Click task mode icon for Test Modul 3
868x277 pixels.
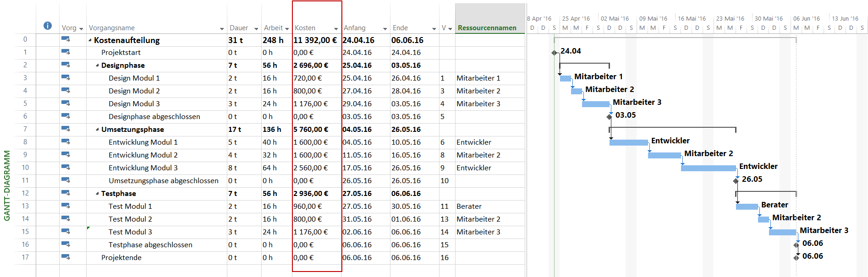pos(66,232)
